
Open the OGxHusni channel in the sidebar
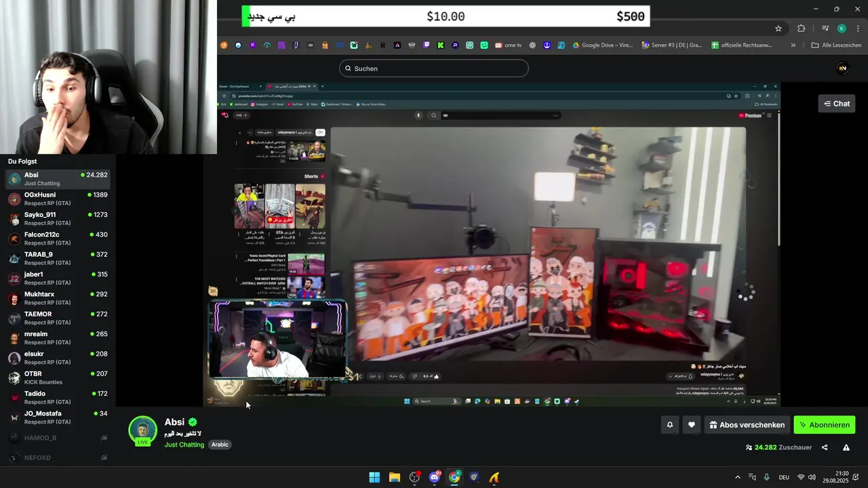[58, 199]
